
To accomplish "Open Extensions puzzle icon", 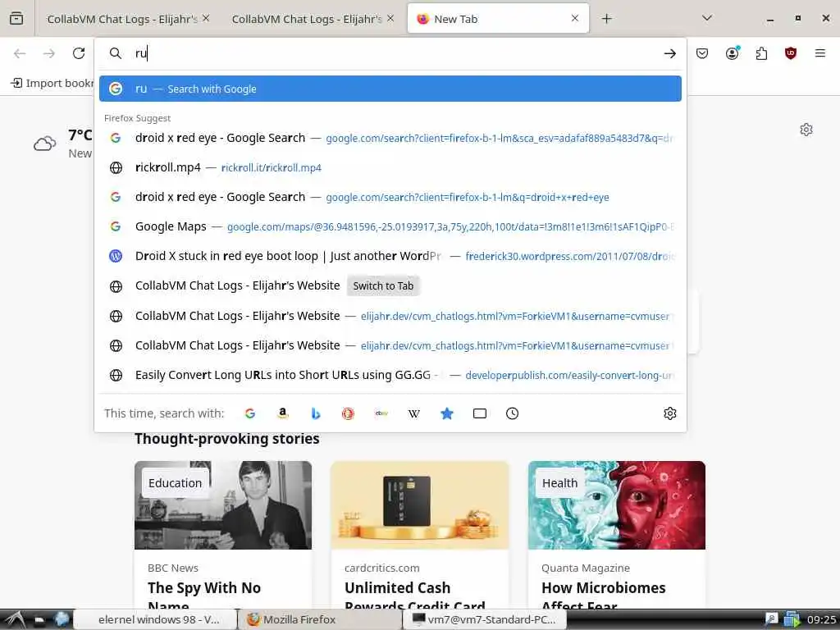I will click(761, 53).
